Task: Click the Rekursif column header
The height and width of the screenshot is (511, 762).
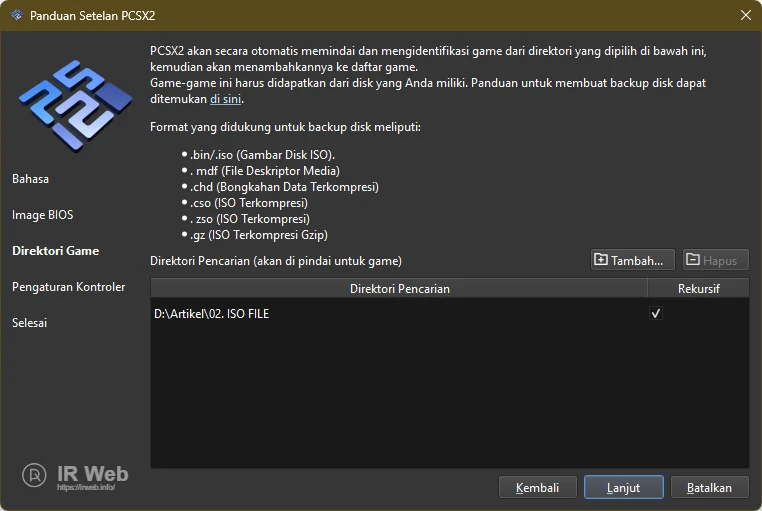Action: [x=698, y=289]
